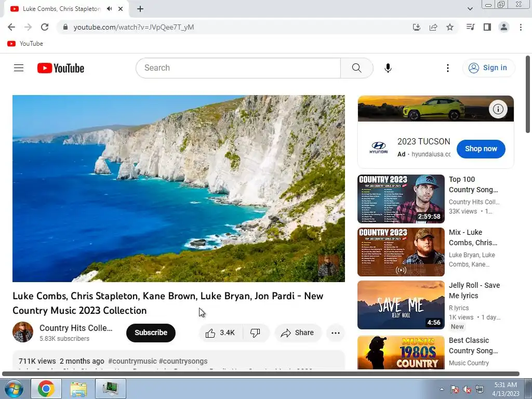Open a new browser tab
Viewport: 532px width, 399px height.
140,9
